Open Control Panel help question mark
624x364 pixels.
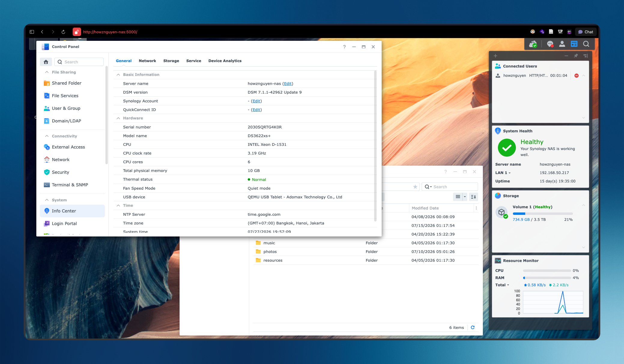click(344, 47)
